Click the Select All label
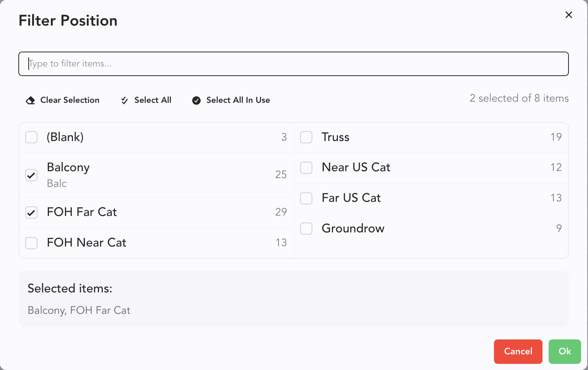The height and width of the screenshot is (370, 588). coord(153,100)
